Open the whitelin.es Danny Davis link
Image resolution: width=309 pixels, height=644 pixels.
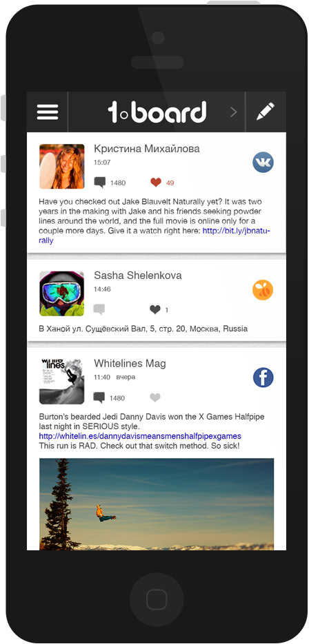140,436
